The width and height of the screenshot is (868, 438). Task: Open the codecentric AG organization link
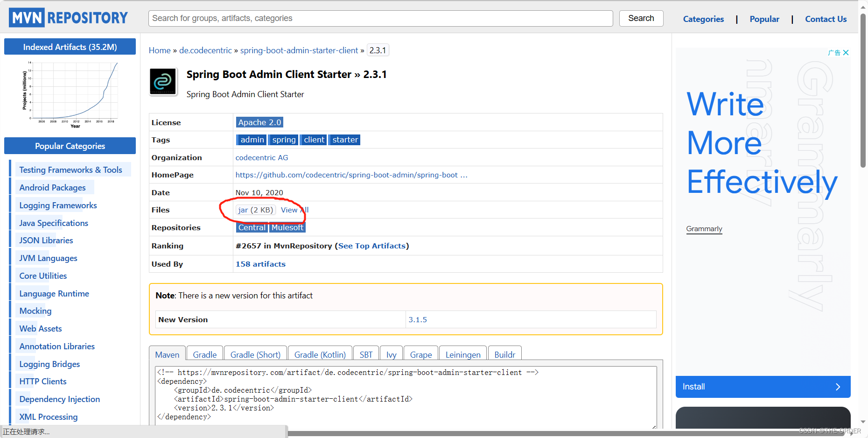click(x=262, y=157)
